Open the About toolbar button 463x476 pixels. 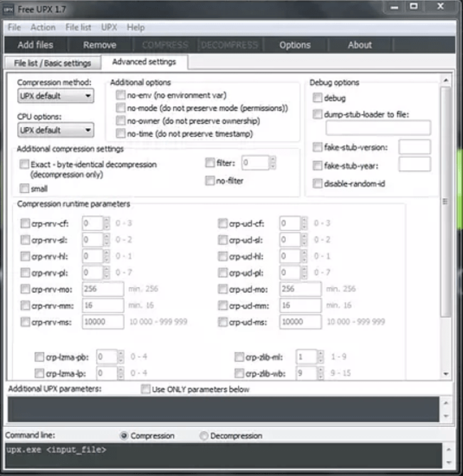(x=360, y=45)
